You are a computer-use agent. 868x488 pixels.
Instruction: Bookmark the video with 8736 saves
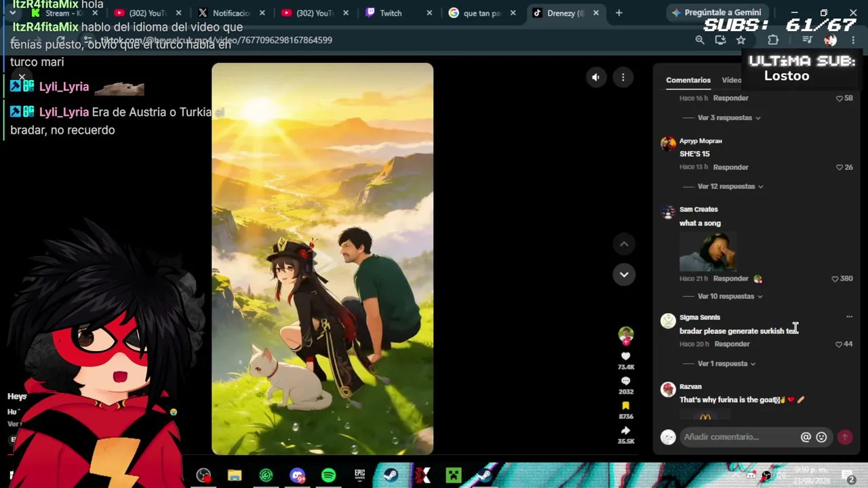625,406
